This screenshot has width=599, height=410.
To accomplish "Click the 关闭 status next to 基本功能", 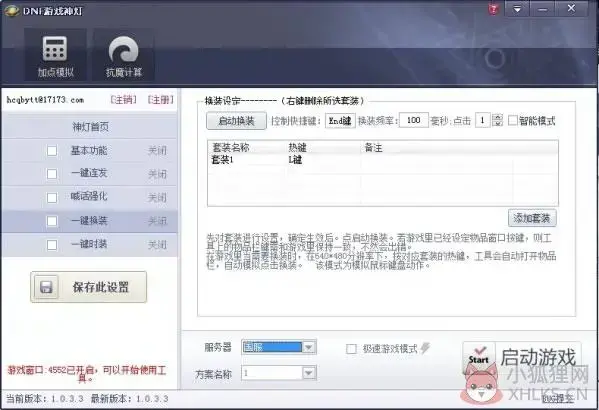I will coord(157,151).
